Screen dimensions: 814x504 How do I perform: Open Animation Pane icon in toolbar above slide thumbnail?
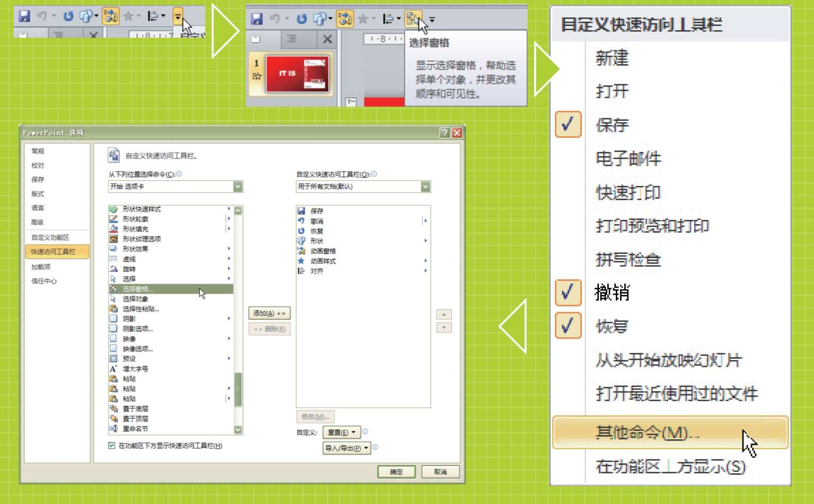(x=344, y=19)
